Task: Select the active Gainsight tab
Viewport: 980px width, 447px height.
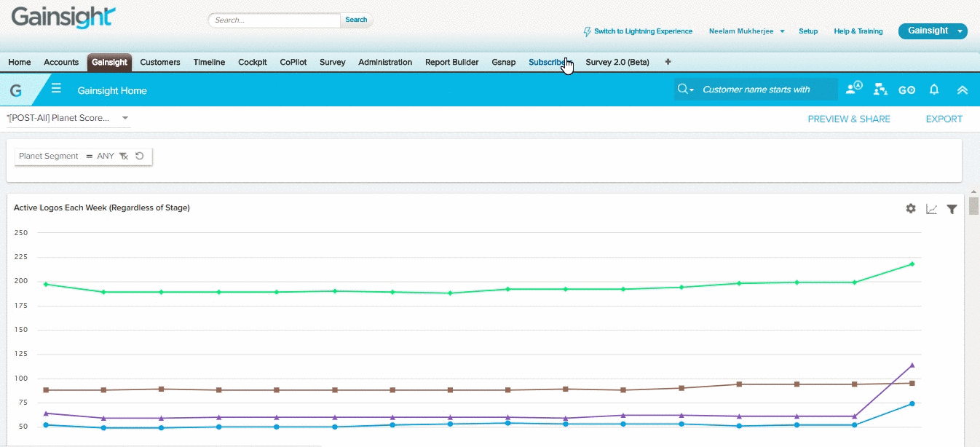Action: pyautogui.click(x=109, y=62)
